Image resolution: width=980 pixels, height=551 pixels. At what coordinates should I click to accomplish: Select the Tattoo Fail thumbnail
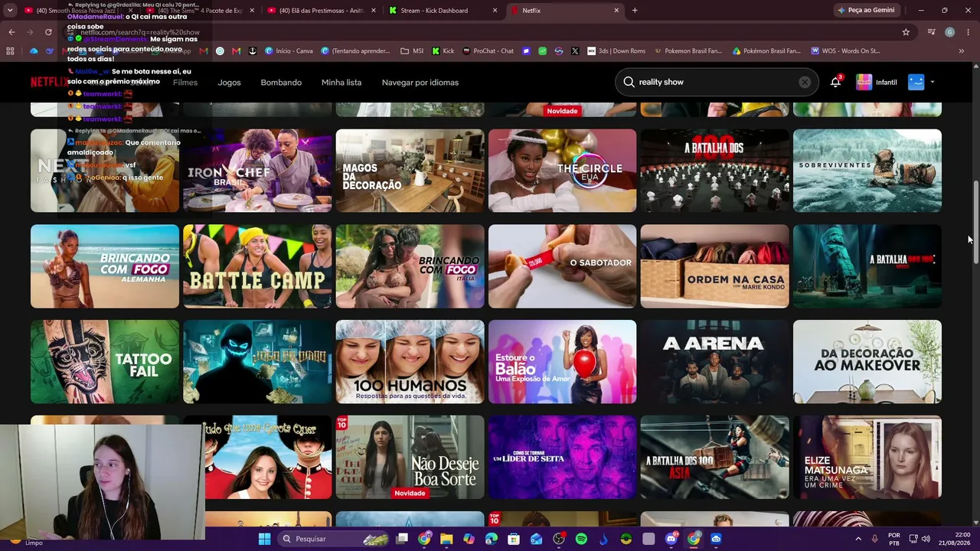click(105, 361)
